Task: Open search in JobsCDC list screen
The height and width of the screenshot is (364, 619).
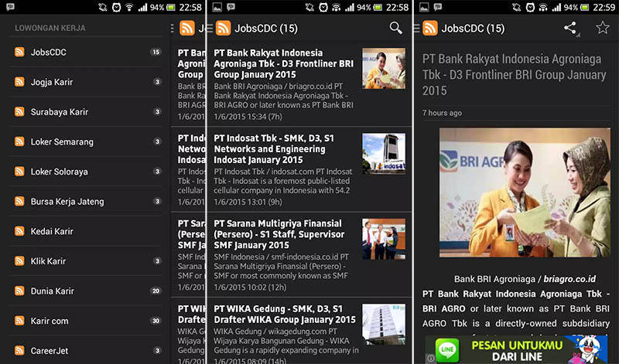Action: (x=395, y=28)
